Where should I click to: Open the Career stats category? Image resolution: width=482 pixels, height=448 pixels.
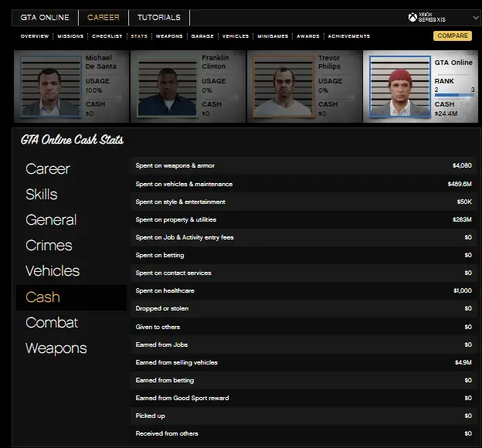tap(48, 169)
